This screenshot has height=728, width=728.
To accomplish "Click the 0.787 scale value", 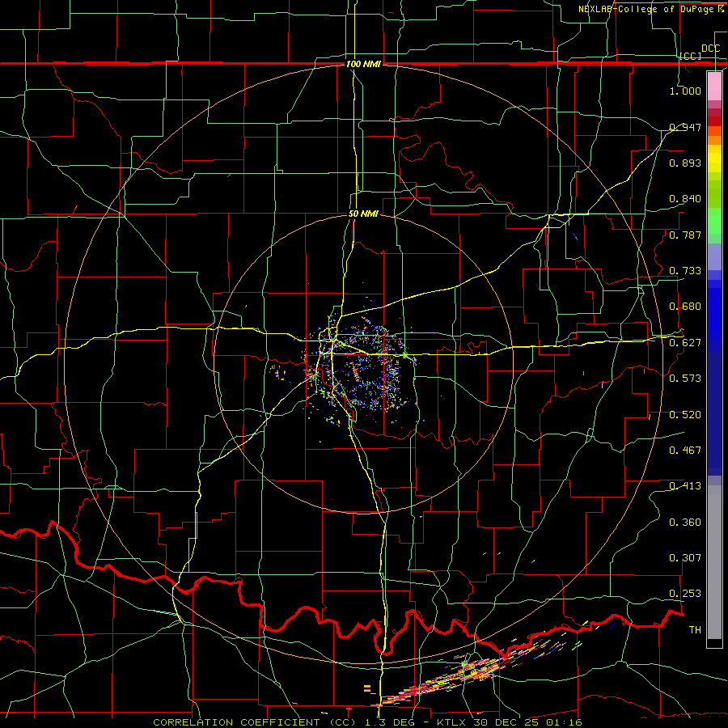I will pyautogui.click(x=685, y=235).
